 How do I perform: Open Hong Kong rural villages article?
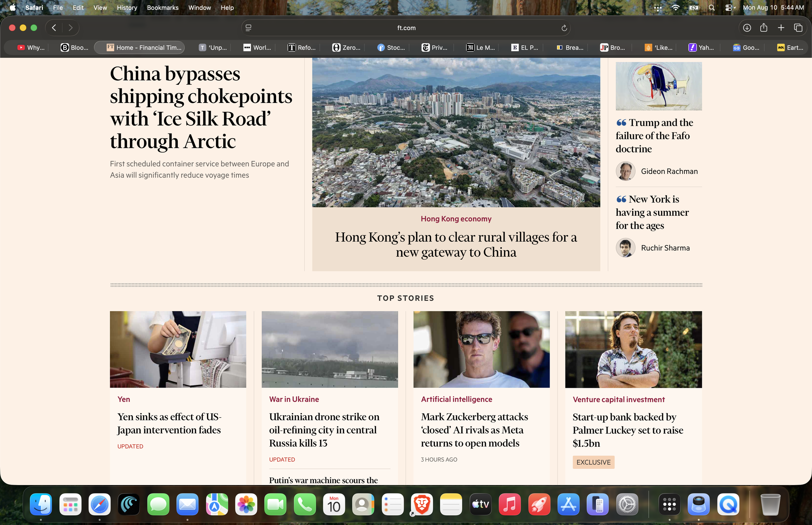point(456,245)
